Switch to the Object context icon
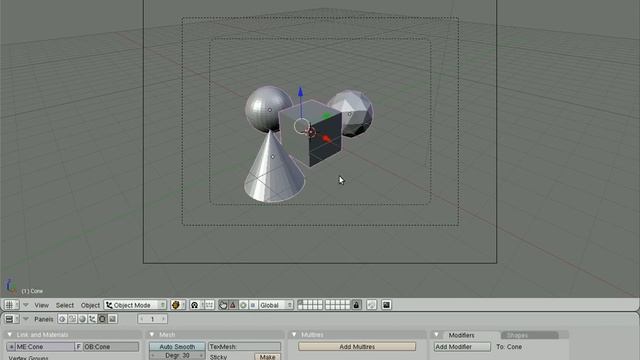 coord(92,319)
